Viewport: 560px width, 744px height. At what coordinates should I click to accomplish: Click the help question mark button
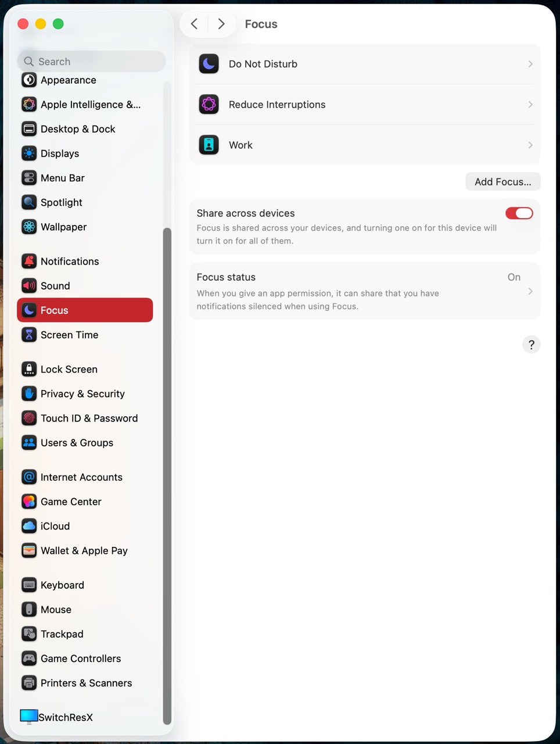point(532,345)
